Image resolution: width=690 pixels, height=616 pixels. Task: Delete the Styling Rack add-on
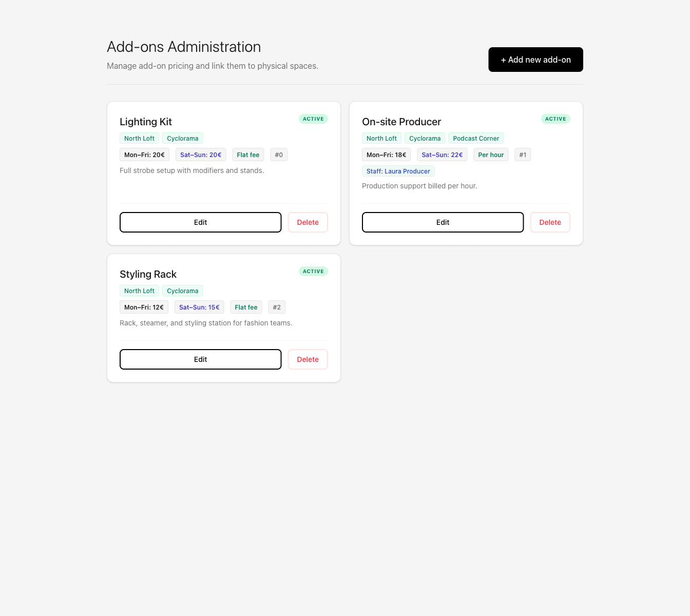pyautogui.click(x=308, y=359)
